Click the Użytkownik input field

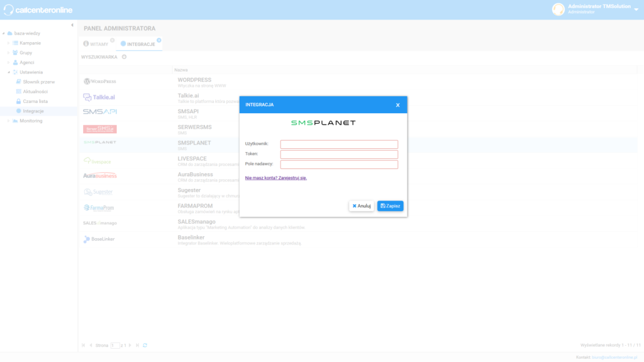point(339,145)
